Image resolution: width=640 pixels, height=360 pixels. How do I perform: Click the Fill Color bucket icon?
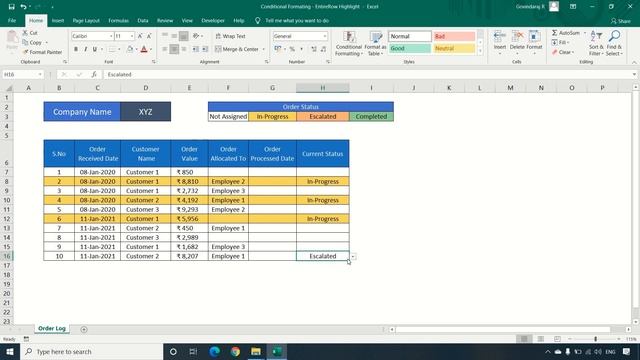point(130,49)
